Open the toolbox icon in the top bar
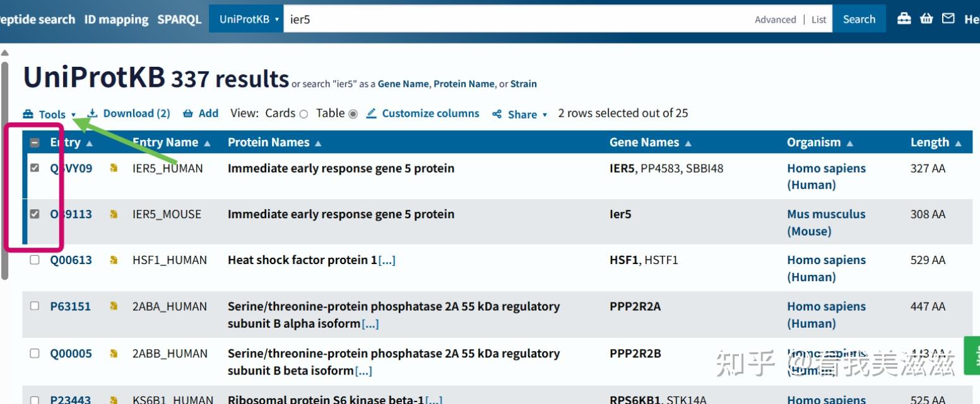Image resolution: width=980 pixels, height=404 pixels. pos(905,18)
